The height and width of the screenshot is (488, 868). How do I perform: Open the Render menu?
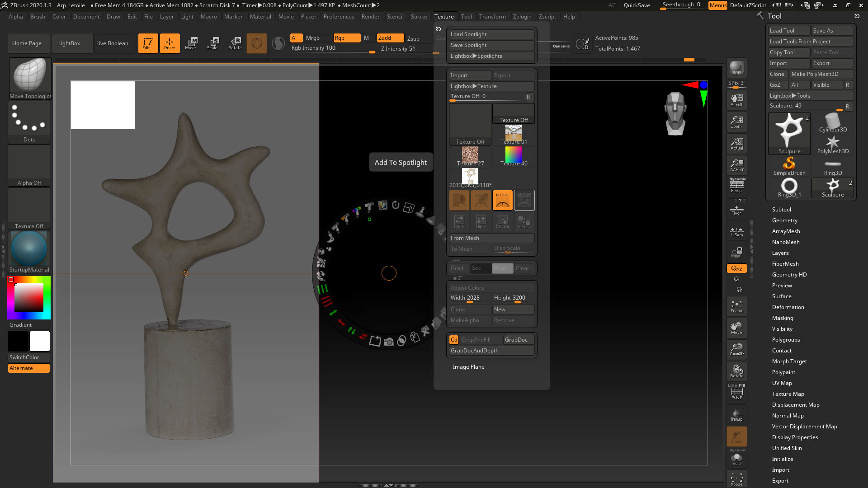point(370,16)
